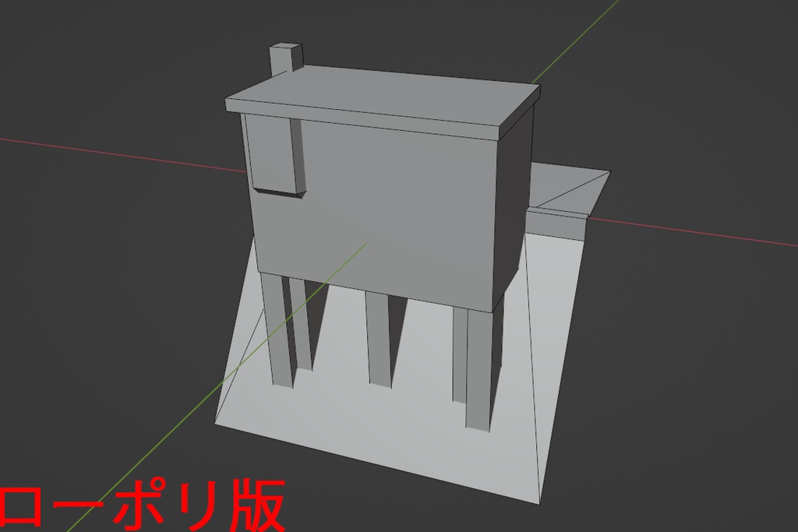
Task: Click the flat roof slab of the house
Action: pyautogui.click(x=383, y=100)
